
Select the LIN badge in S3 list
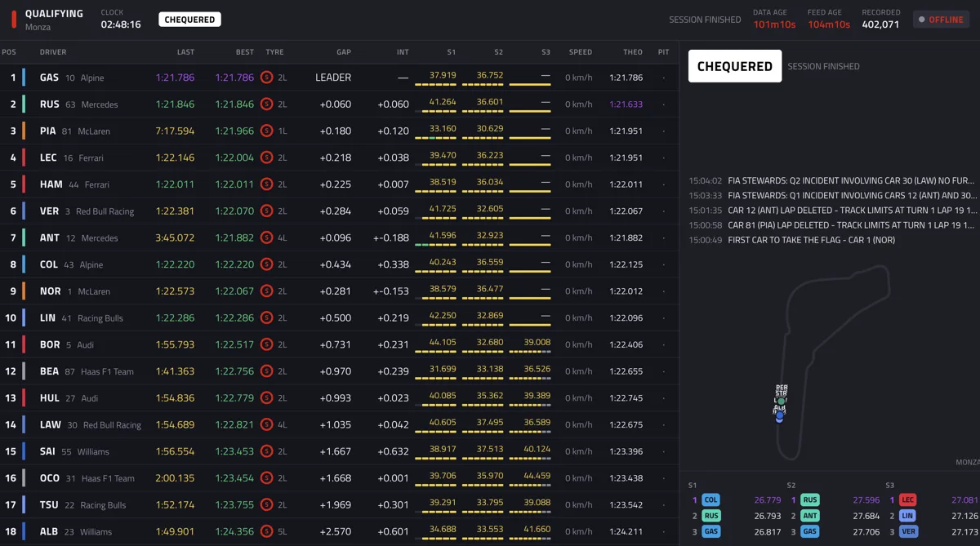[907, 516]
